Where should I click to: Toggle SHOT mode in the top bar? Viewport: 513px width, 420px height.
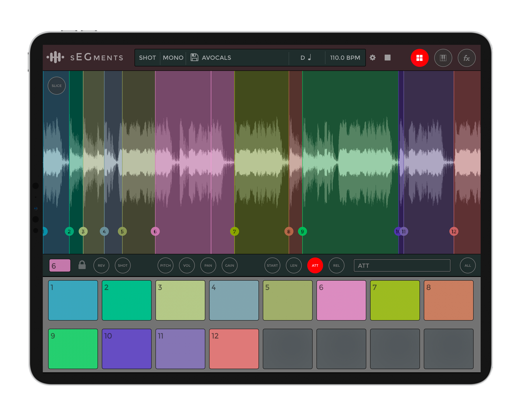pyautogui.click(x=147, y=58)
